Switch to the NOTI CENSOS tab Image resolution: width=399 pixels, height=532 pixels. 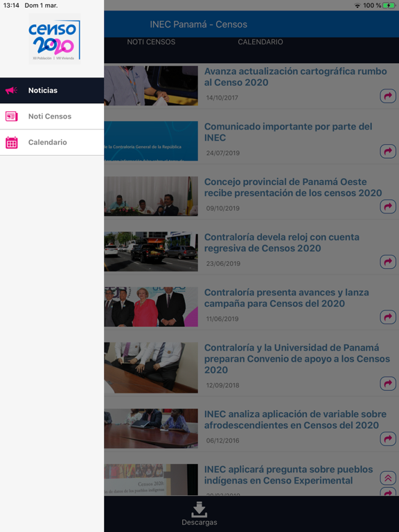click(x=151, y=42)
